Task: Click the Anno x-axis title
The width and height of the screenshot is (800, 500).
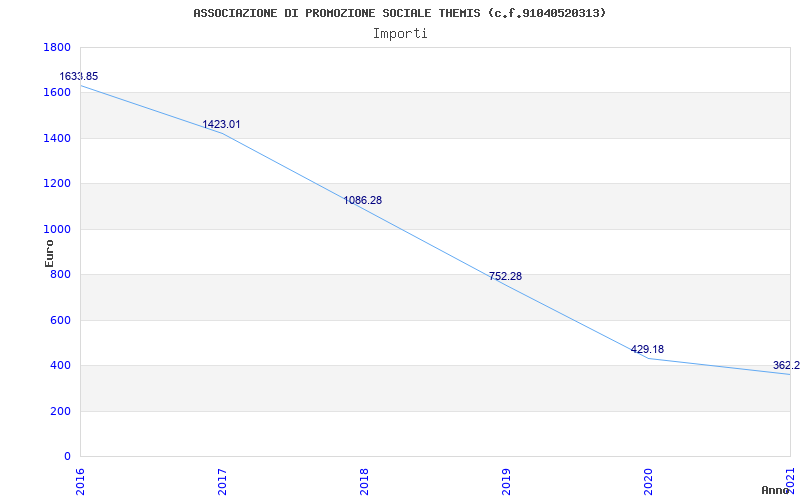Action: tap(776, 490)
